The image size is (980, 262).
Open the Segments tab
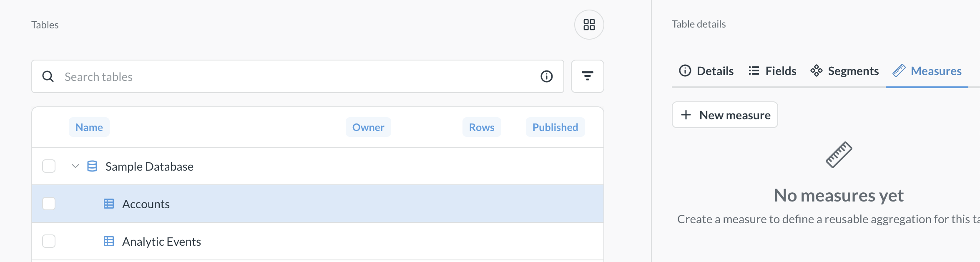point(844,71)
